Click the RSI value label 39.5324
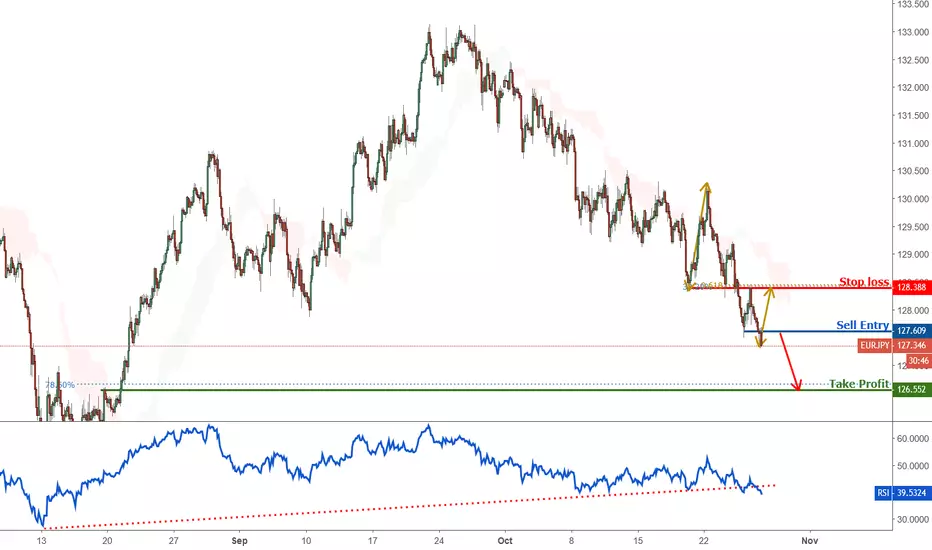The width and height of the screenshot is (932, 550). tap(902, 493)
